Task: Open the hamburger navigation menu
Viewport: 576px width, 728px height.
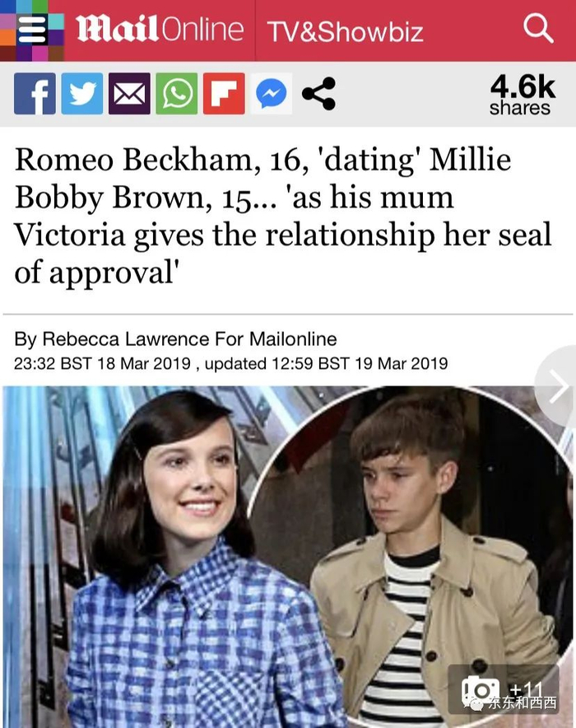Action: [31, 30]
